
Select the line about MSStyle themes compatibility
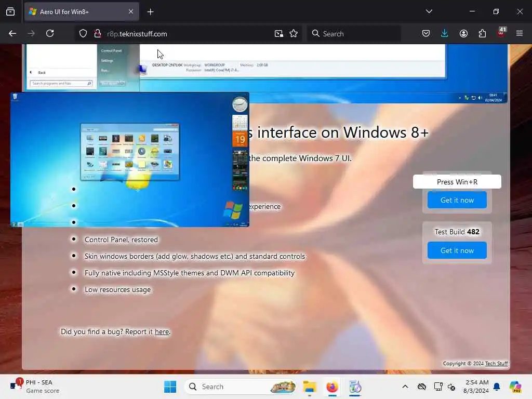coord(190,273)
